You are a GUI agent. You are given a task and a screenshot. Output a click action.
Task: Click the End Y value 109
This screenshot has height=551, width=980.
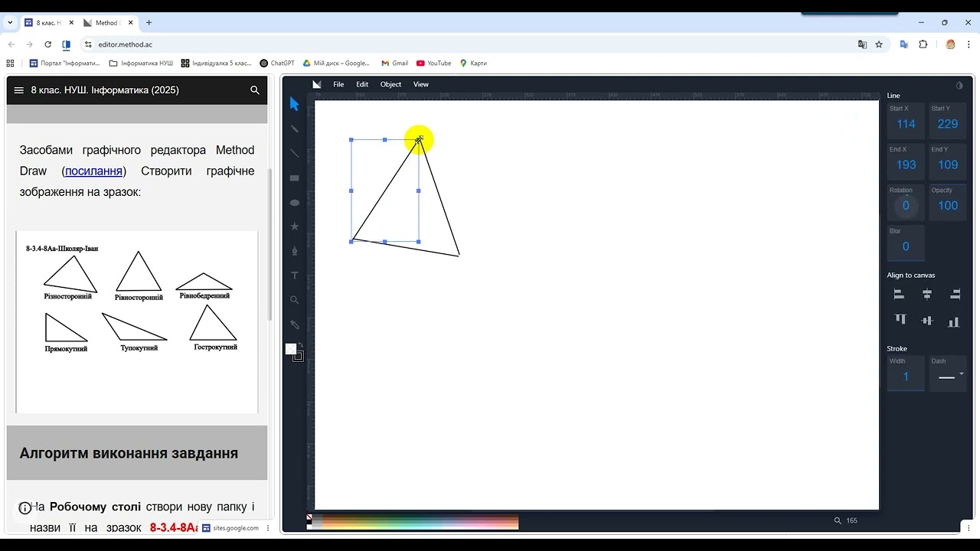click(948, 165)
